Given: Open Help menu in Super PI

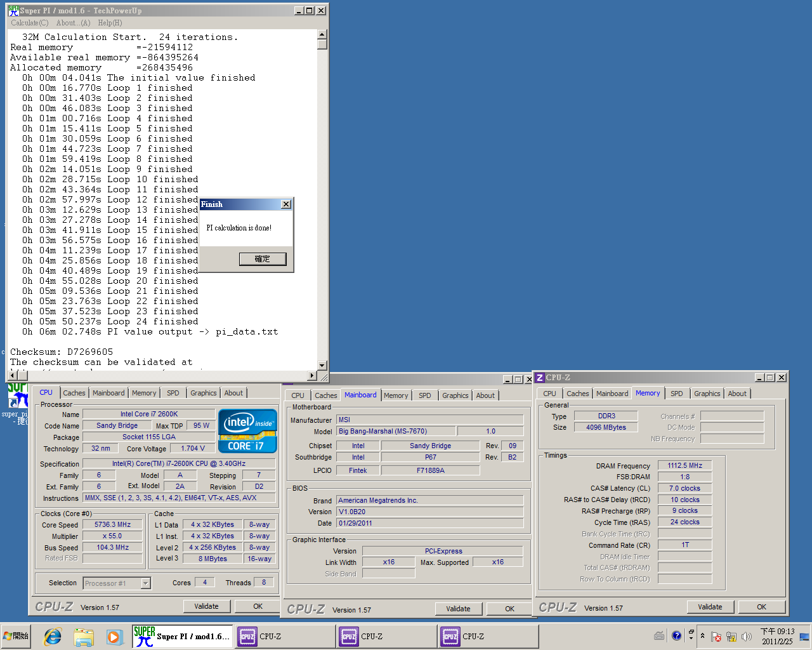Looking at the screenshot, I should click(x=110, y=23).
